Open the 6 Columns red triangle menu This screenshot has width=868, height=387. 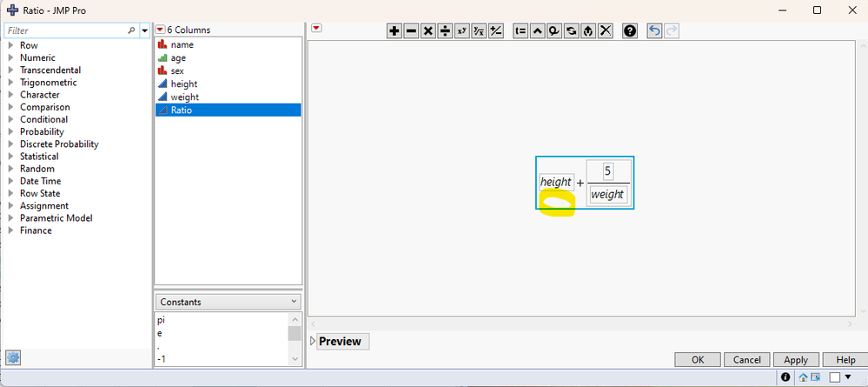pyautogui.click(x=160, y=30)
